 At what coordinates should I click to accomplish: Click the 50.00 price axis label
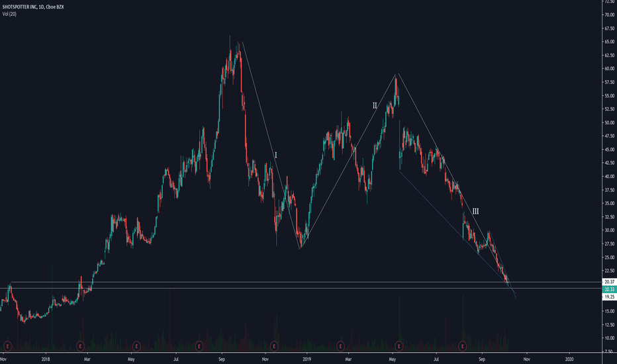(610, 122)
